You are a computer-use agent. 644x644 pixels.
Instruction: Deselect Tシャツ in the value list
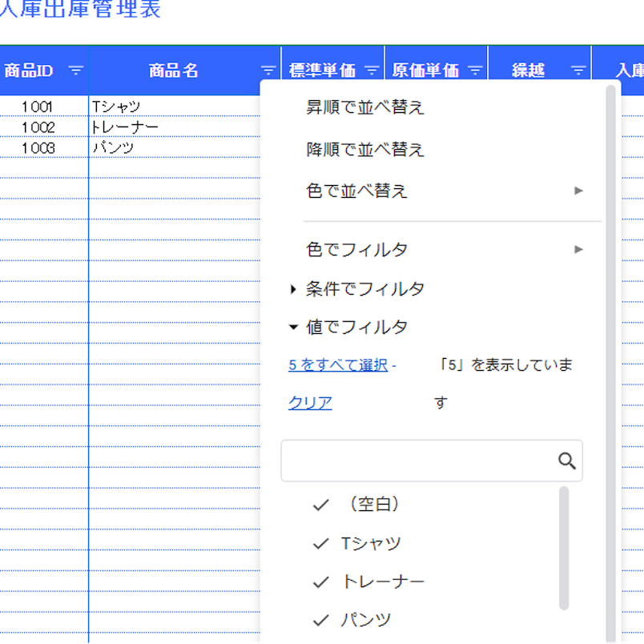pos(320,542)
